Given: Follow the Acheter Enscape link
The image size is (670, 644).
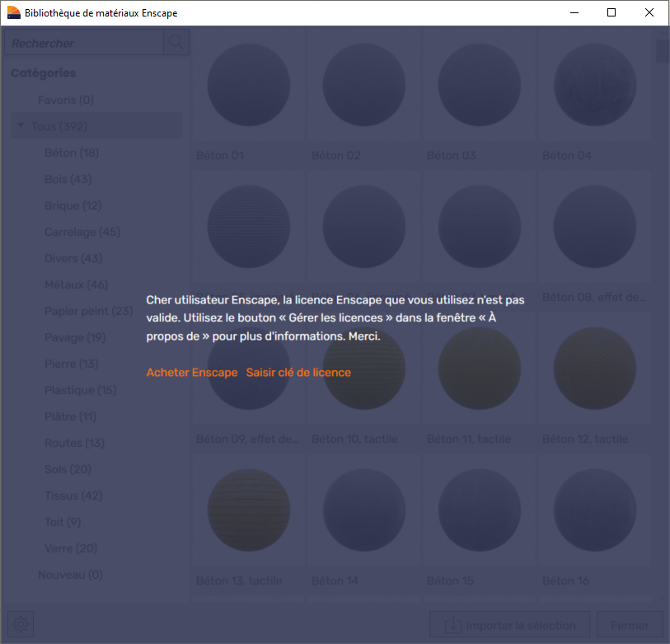Looking at the screenshot, I should [x=192, y=373].
